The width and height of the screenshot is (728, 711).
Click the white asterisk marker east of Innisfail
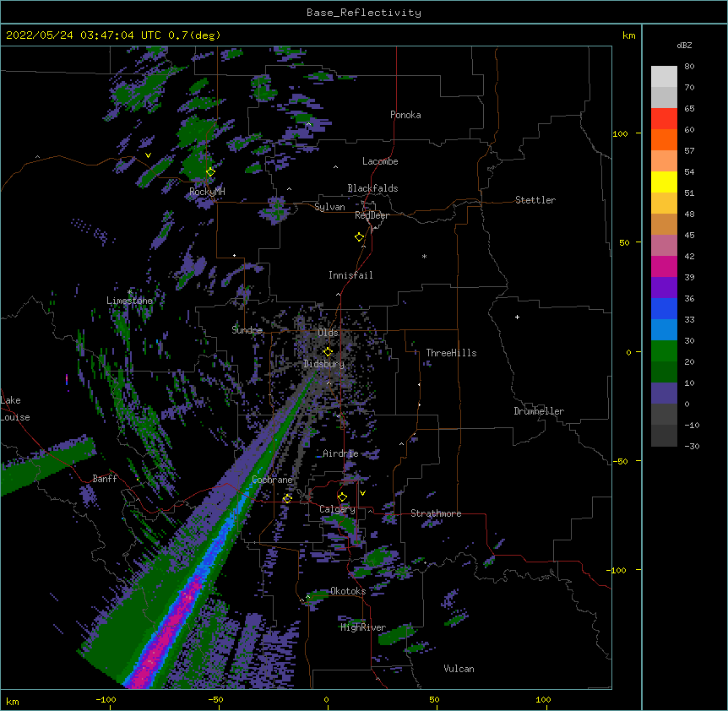click(x=424, y=256)
